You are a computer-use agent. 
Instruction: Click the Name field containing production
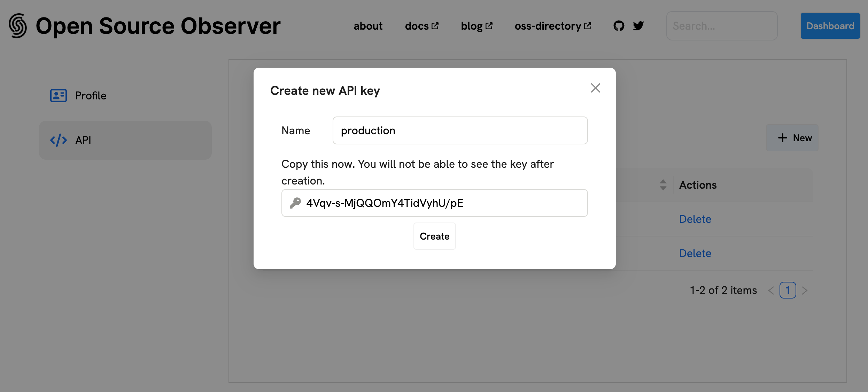pyautogui.click(x=460, y=130)
